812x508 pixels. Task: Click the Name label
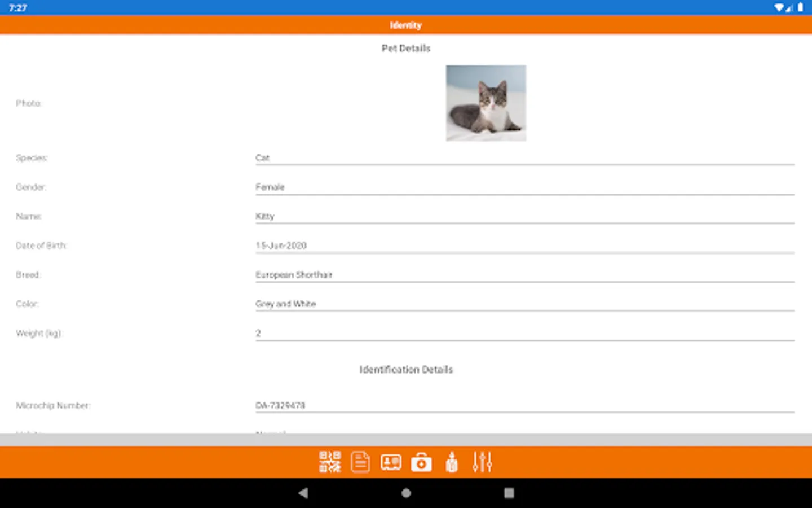click(x=29, y=217)
